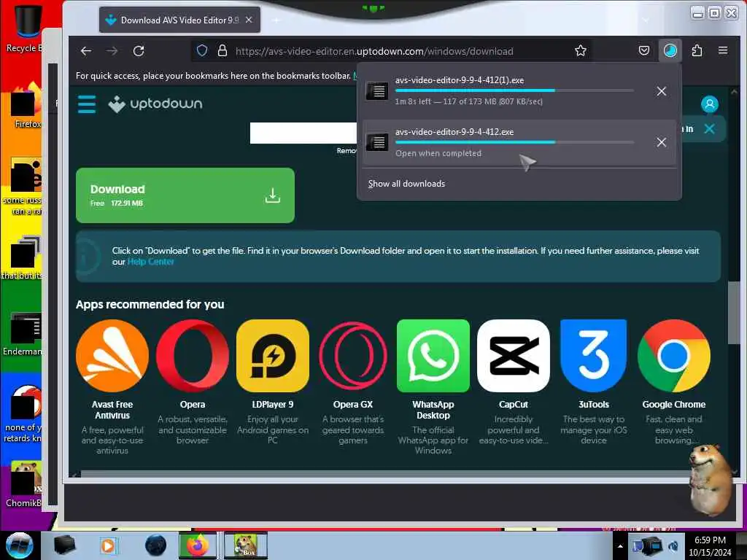747x560 pixels.
Task: Reload the current page
Action: 139,51
